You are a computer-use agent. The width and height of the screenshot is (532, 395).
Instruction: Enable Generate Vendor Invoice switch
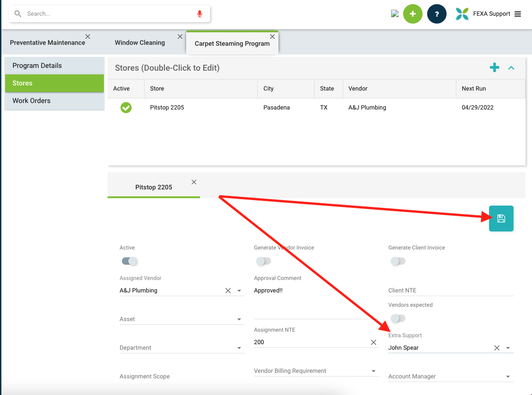click(264, 261)
